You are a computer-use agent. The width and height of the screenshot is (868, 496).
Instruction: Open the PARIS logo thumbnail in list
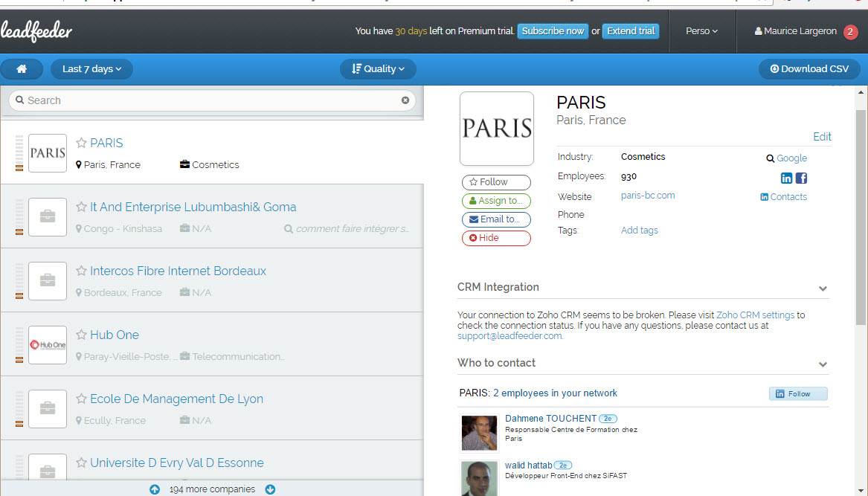(48, 152)
